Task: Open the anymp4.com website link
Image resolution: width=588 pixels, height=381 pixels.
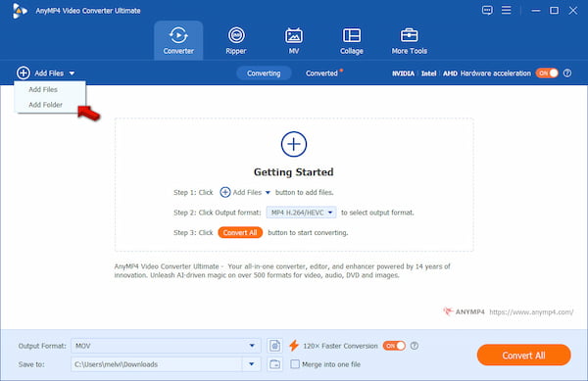Action: tap(531, 311)
